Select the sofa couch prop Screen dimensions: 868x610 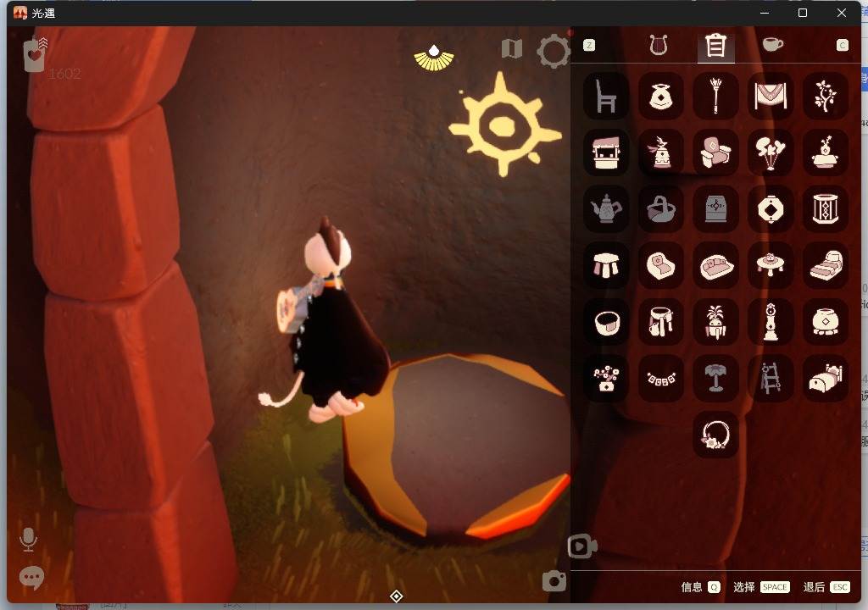[715, 265]
